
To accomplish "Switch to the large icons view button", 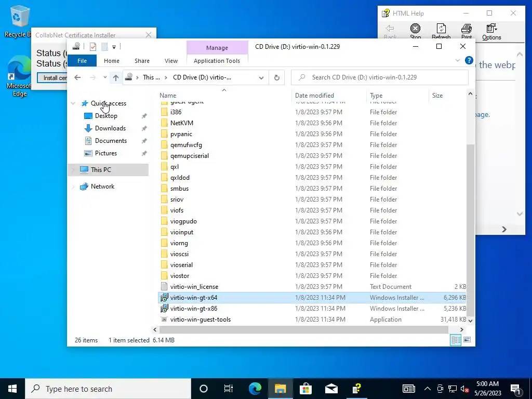I will tap(467, 340).
